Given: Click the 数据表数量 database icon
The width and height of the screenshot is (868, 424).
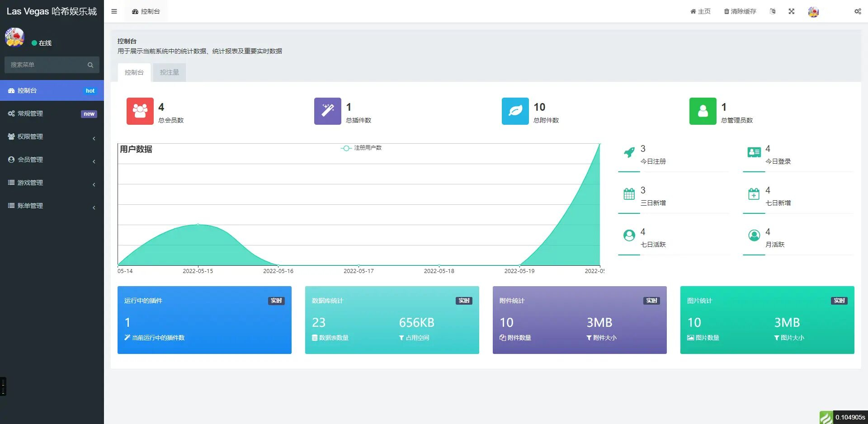Looking at the screenshot, I should 315,338.
